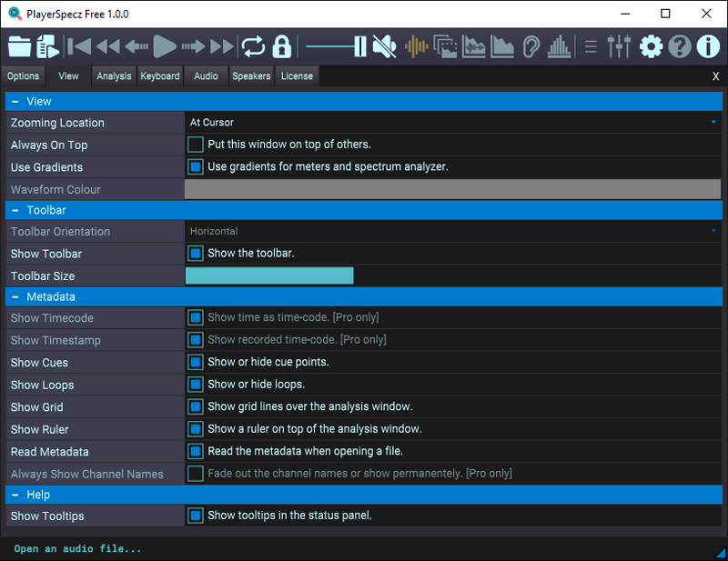Click the padlock icon in the toolbar
The height and width of the screenshot is (561, 728).
[281, 46]
